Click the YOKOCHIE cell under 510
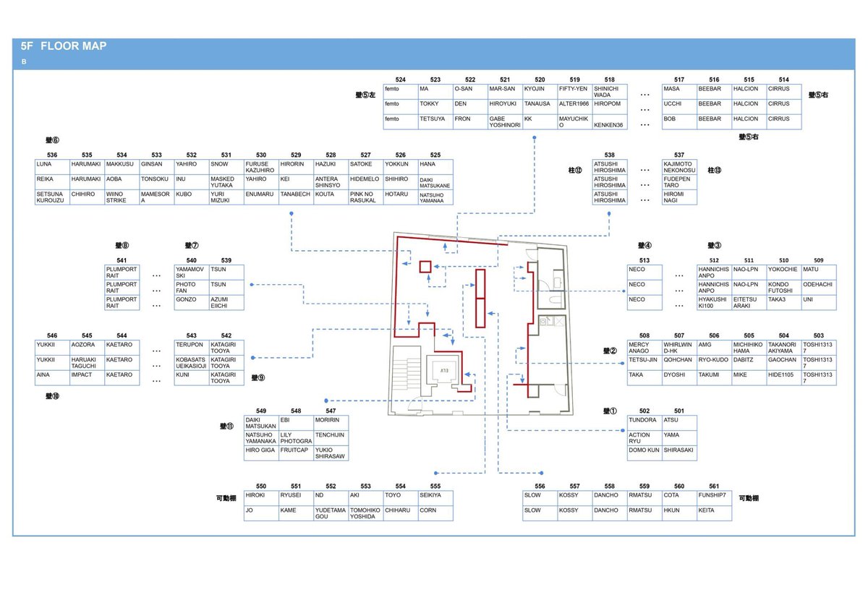 pyautogui.click(x=784, y=273)
